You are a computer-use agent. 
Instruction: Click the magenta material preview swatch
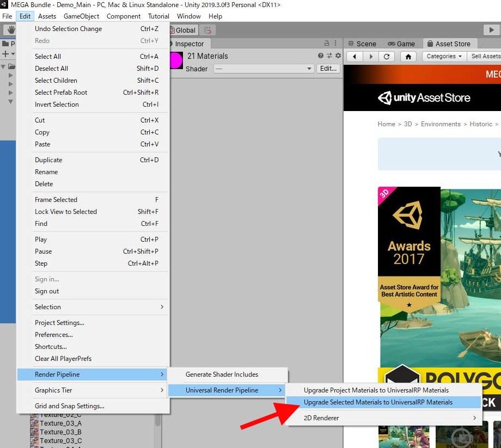pyautogui.click(x=176, y=60)
